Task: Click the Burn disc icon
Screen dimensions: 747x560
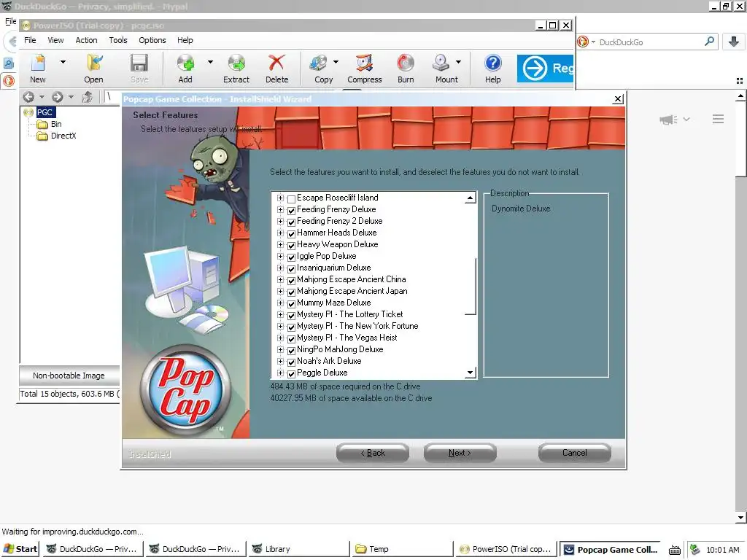Action: (x=406, y=63)
